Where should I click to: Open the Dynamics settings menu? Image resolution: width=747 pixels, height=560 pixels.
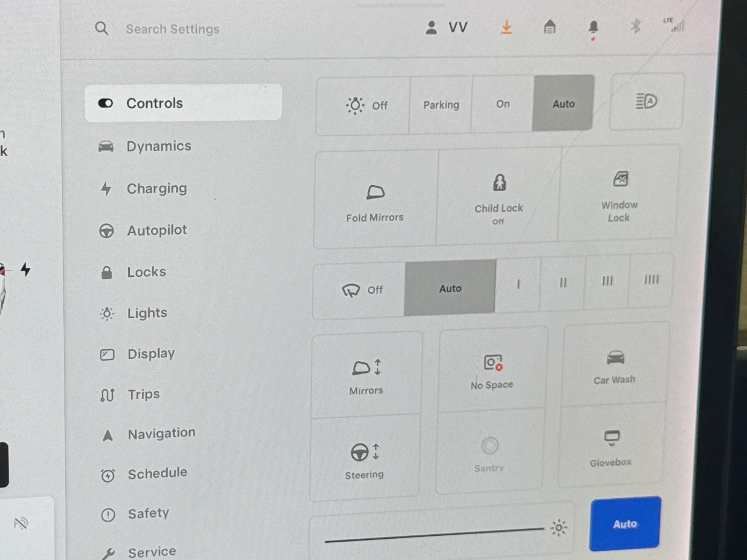(145, 146)
